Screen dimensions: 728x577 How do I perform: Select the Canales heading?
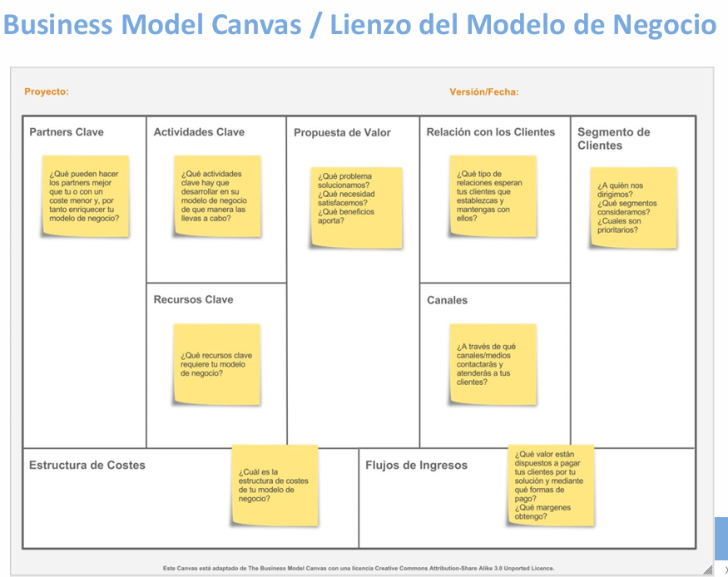pos(447,300)
